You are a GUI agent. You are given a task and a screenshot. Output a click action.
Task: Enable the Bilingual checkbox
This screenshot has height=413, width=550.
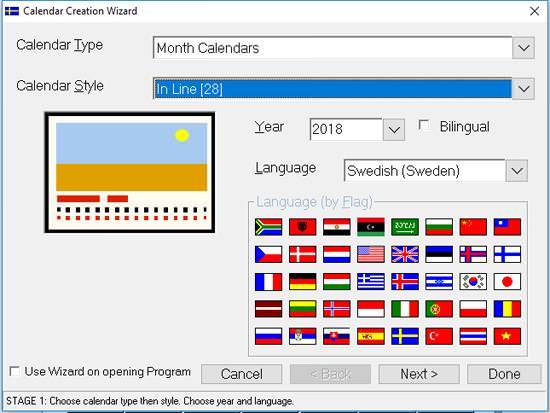pyautogui.click(x=424, y=126)
